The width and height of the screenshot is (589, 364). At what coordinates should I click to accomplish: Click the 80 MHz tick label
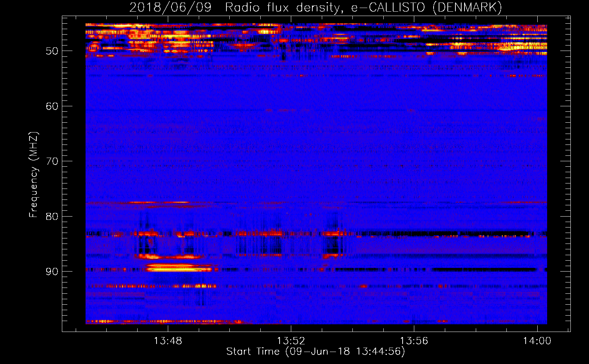[52, 217]
